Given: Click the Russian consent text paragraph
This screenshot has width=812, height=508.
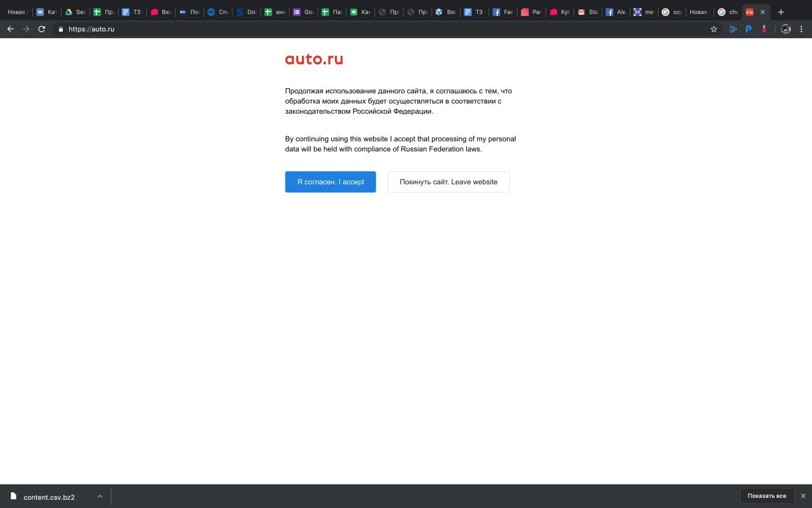Looking at the screenshot, I should click(x=398, y=101).
